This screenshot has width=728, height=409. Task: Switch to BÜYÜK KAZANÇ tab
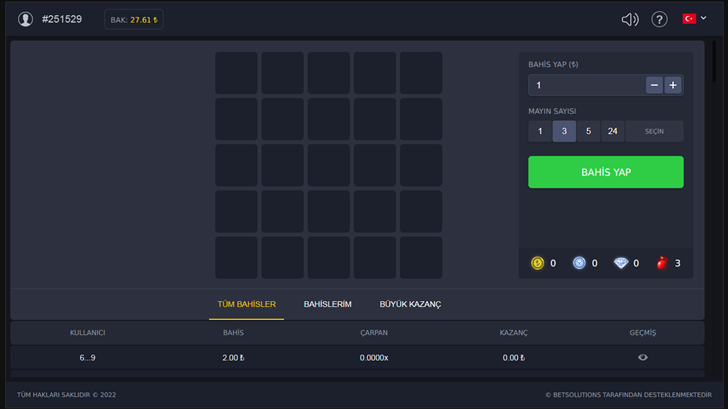click(410, 304)
